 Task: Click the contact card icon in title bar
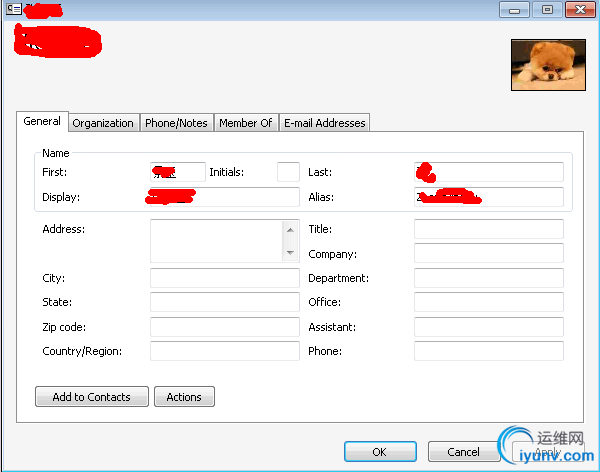click(14, 8)
